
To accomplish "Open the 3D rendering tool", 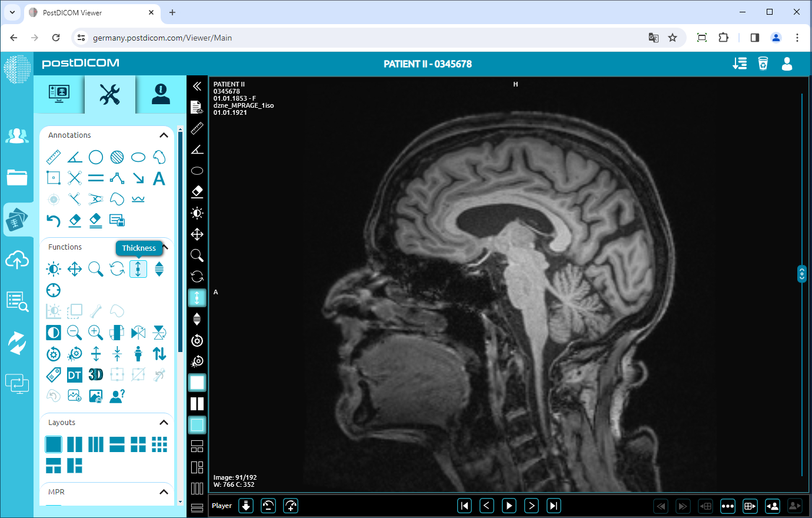I will [95, 374].
